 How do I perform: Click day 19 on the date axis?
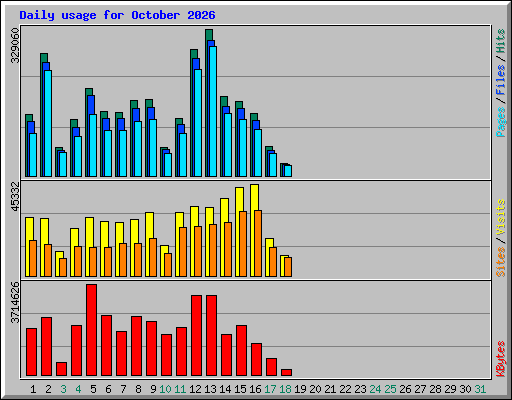(300, 389)
